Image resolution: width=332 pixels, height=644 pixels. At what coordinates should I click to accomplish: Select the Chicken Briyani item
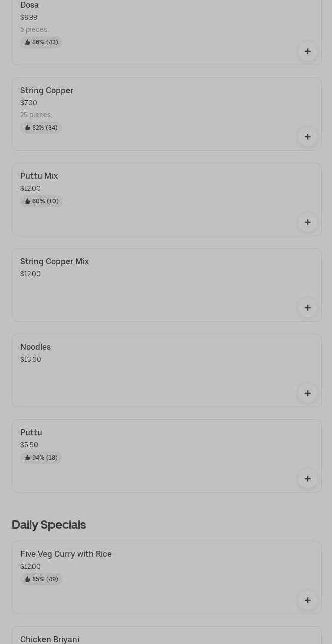[x=50, y=639]
